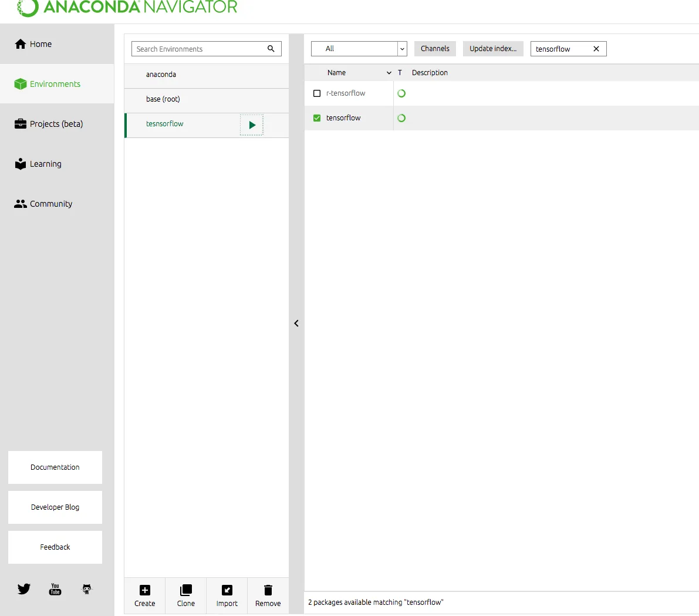Select the tesnsorflow environment
The width and height of the screenshot is (699, 616).
point(207,124)
